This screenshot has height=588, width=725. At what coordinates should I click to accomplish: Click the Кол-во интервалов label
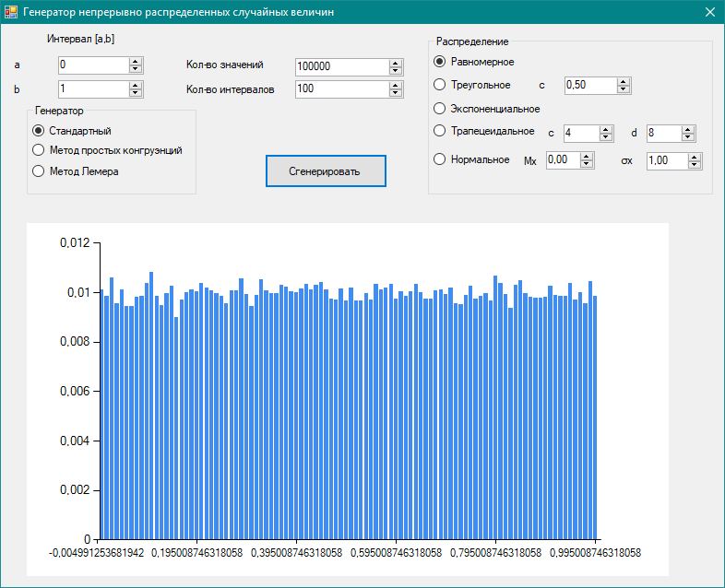pyautogui.click(x=231, y=89)
